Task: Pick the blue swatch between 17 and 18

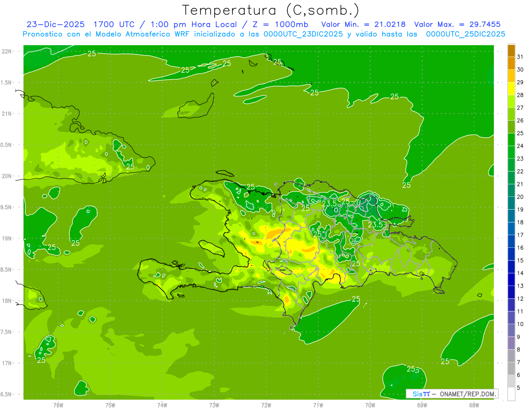Action: 512,229
